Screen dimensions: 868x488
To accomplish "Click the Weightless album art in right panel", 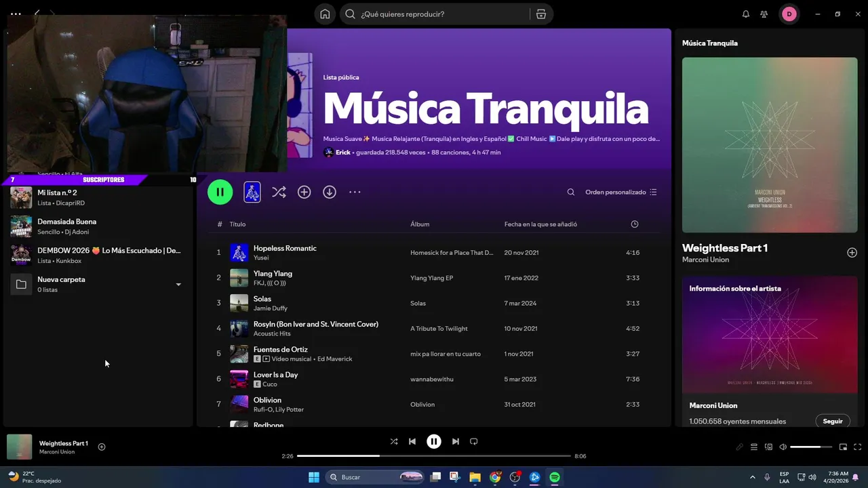I will 770,145.
